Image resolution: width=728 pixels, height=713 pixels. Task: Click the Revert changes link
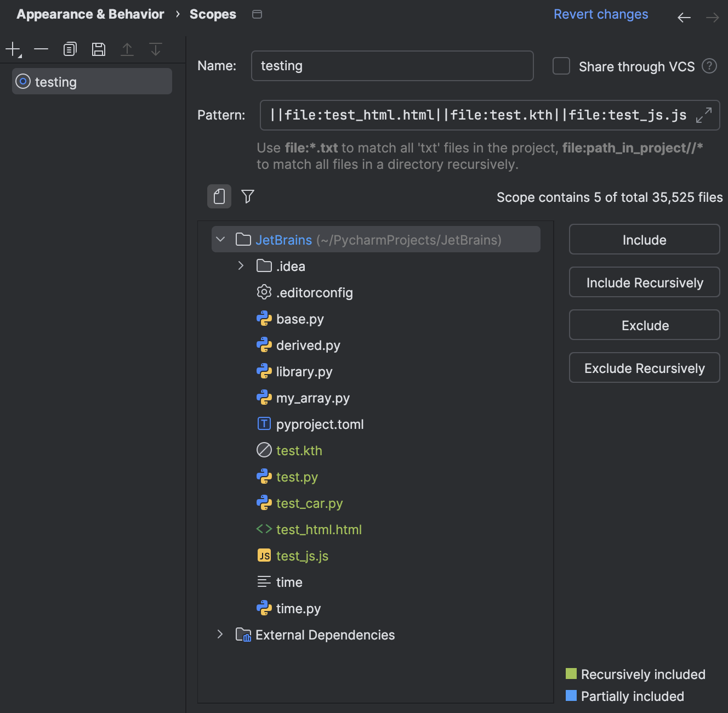tap(600, 14)
